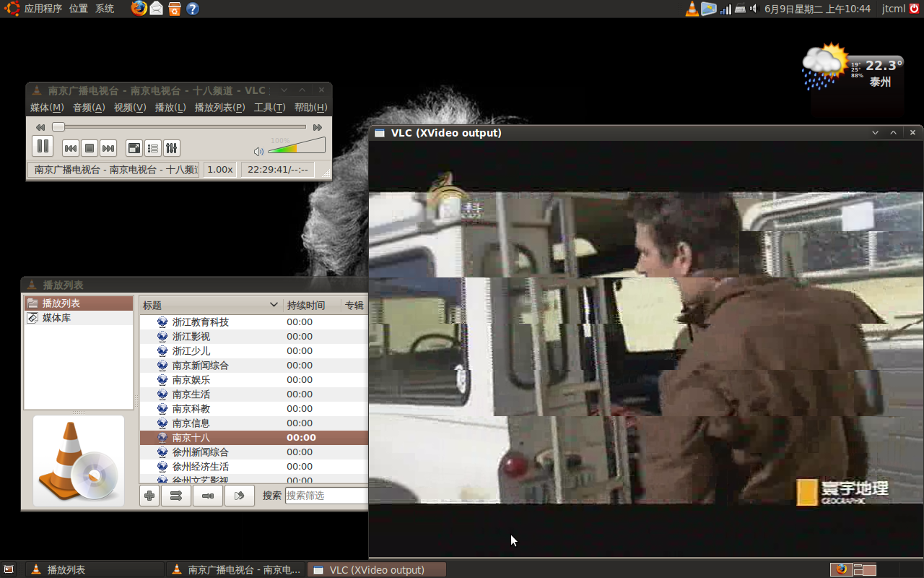Sort by the 标题 column header
Viewport: 924px width, 578px height.
click(210, 306)
